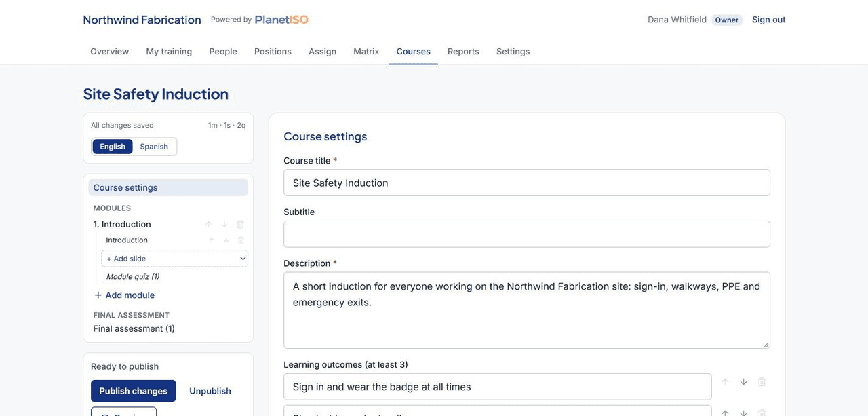Click the Dana Whitfield user name
This screenshot has height=416, width=868.
tap(677, 20)
